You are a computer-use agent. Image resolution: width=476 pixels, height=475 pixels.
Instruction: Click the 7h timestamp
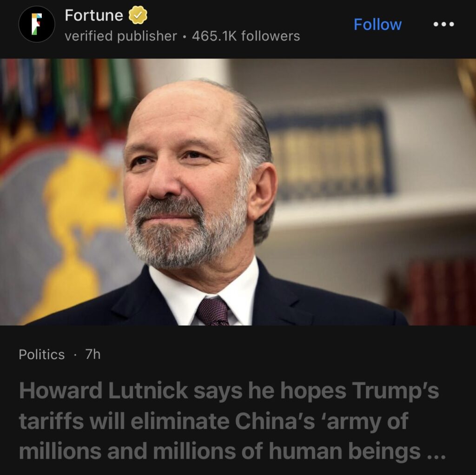[93, 354]
